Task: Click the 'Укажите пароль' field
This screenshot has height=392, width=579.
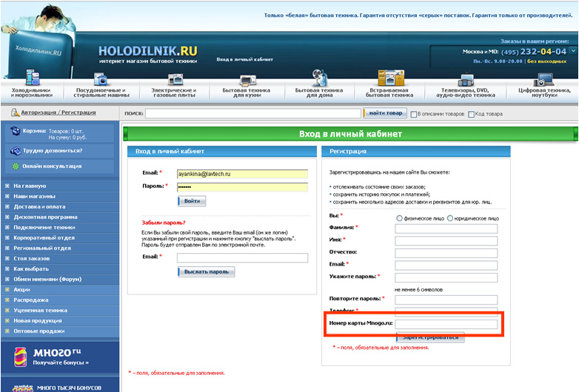Action: (446, 277)
